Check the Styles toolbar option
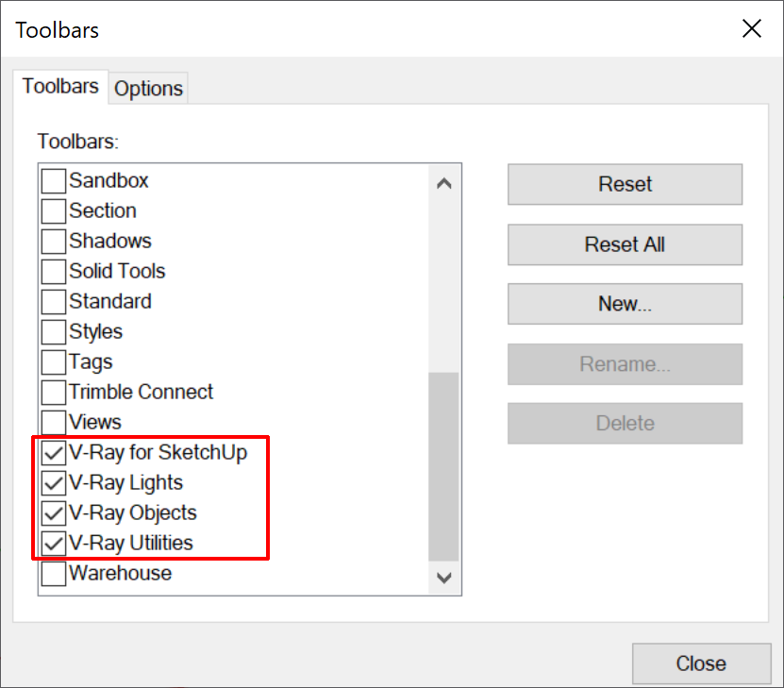The image size is (784, 688). click(x=54, y=332)
